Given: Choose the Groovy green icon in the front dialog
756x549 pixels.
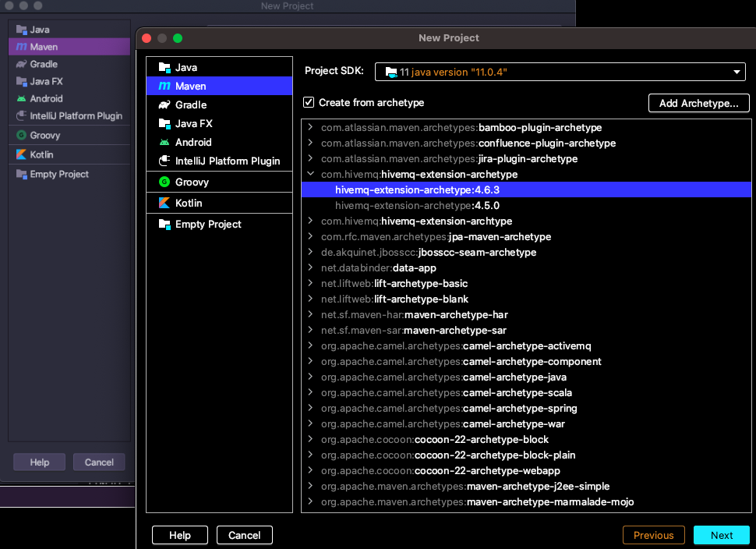Looking at the screenshot, I should (x=164, y=182).
